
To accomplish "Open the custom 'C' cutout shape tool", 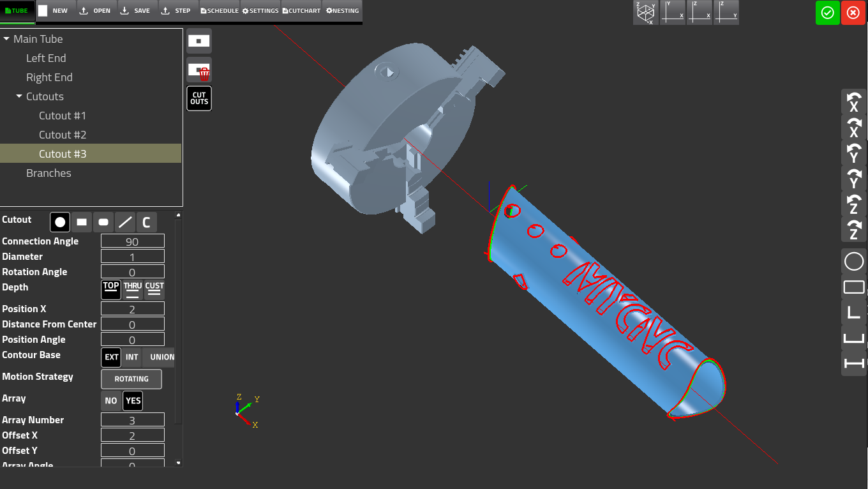I will coord(146,222).
